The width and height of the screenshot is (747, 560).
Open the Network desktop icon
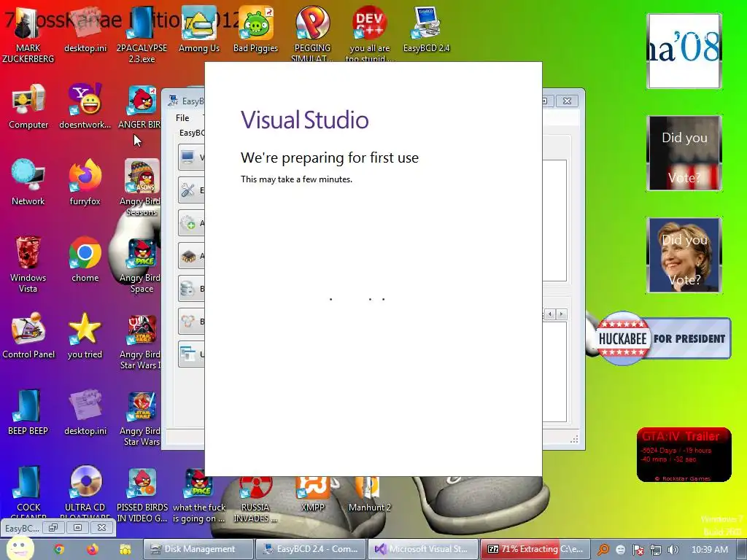coord(28,183)
